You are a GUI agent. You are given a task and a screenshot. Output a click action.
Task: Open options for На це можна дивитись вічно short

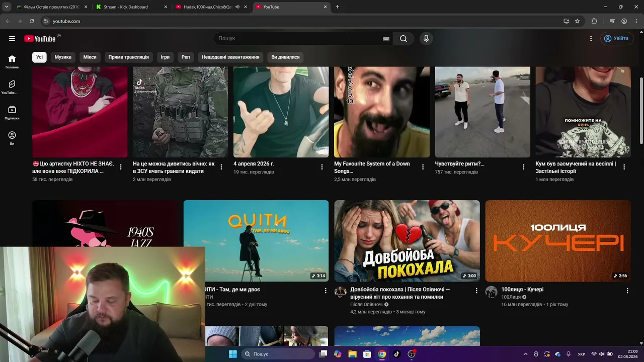click(x=221, y=167)
